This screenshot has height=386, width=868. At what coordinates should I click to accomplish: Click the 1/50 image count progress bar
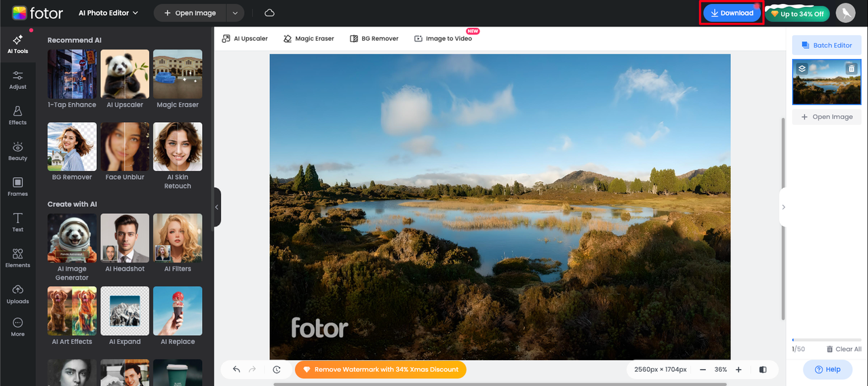tap(827, 340)
